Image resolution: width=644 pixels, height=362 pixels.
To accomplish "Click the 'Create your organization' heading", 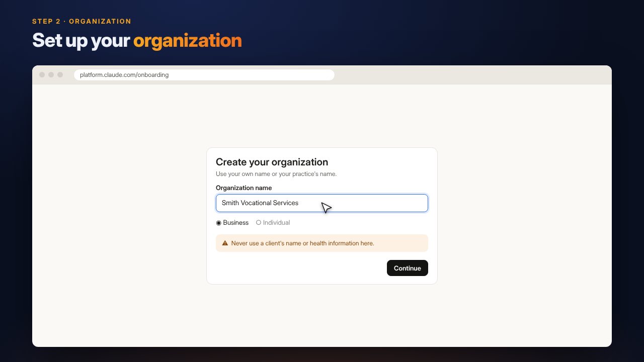I will [x=272, y=162].
